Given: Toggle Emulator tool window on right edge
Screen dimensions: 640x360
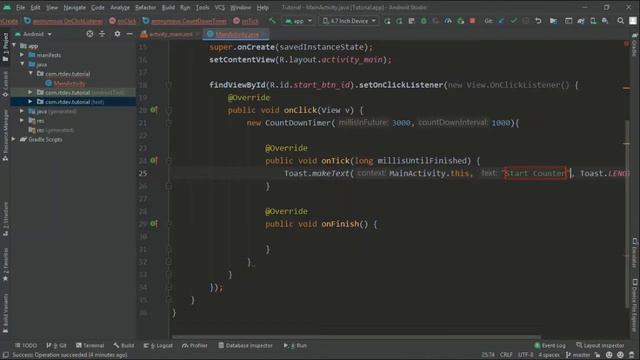Looking at the screenshot, I should [x=635, y=253].
